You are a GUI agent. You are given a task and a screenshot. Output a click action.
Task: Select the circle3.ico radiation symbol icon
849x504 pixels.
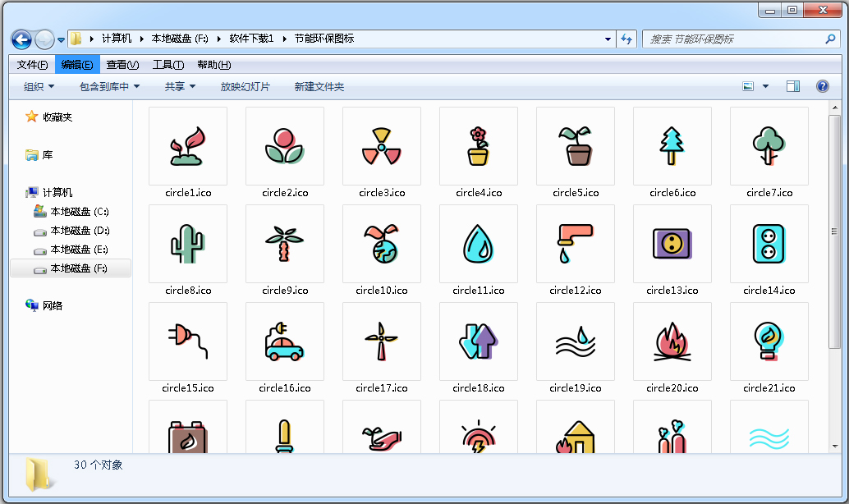click(x=381, y=146)
